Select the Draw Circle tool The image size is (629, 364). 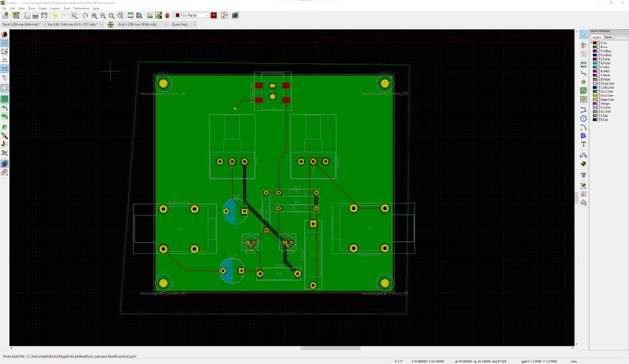pyautogui.click(x=583, y=119)
